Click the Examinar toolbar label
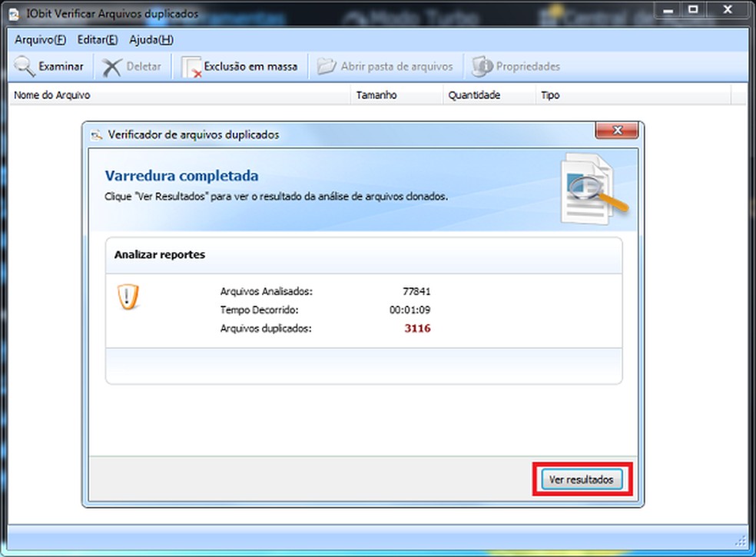The width and height of the screenshot is (756, 557). 61,67
